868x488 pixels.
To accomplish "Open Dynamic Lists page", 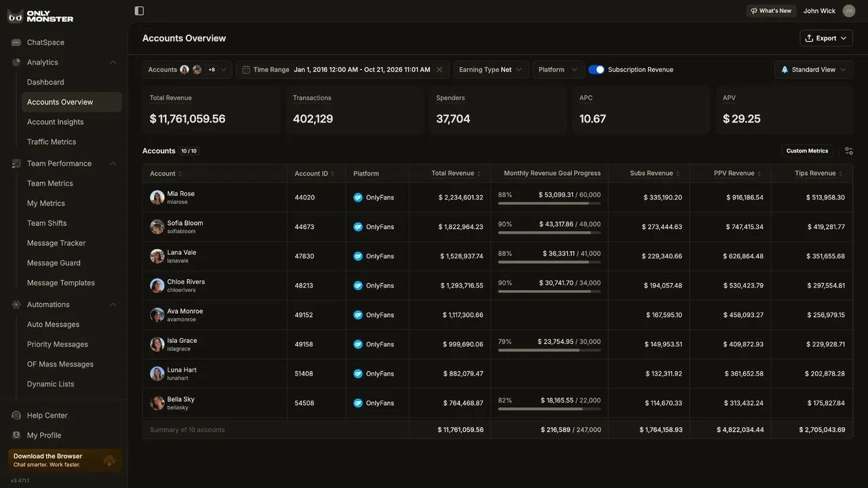I will tap(51, 384).
